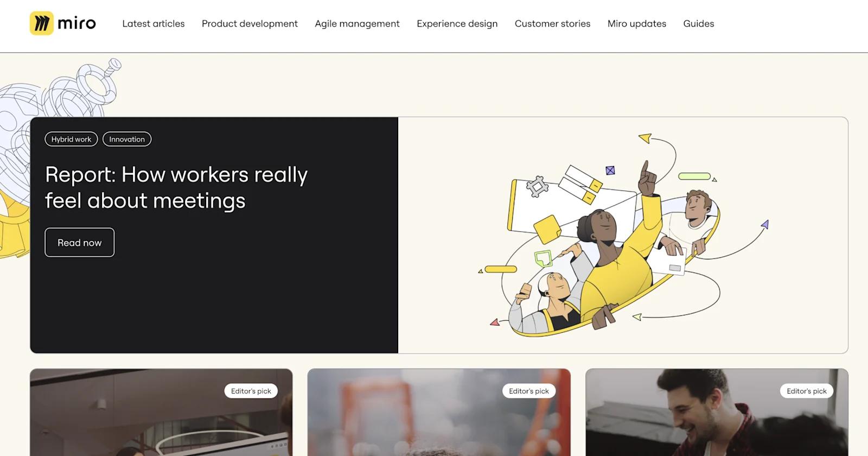Select Agile management in navigation
The width and height of the screenshot is (868, 456).
point(357,24)
